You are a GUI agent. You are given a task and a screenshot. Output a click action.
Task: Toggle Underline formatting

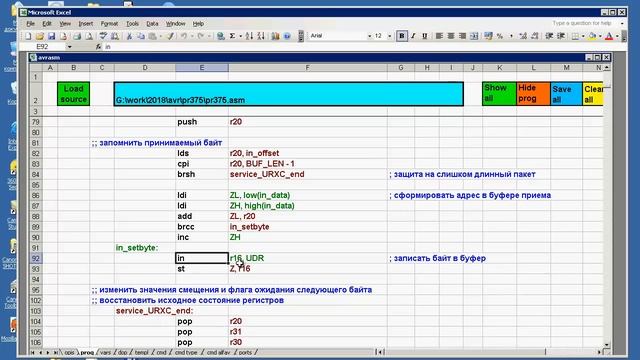tap(424, 36)
